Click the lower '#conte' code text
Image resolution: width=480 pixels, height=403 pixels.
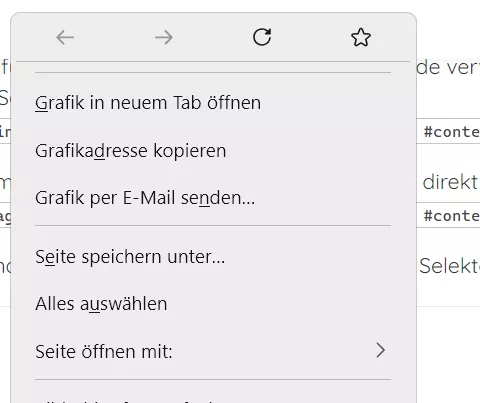tap(452, 216)
